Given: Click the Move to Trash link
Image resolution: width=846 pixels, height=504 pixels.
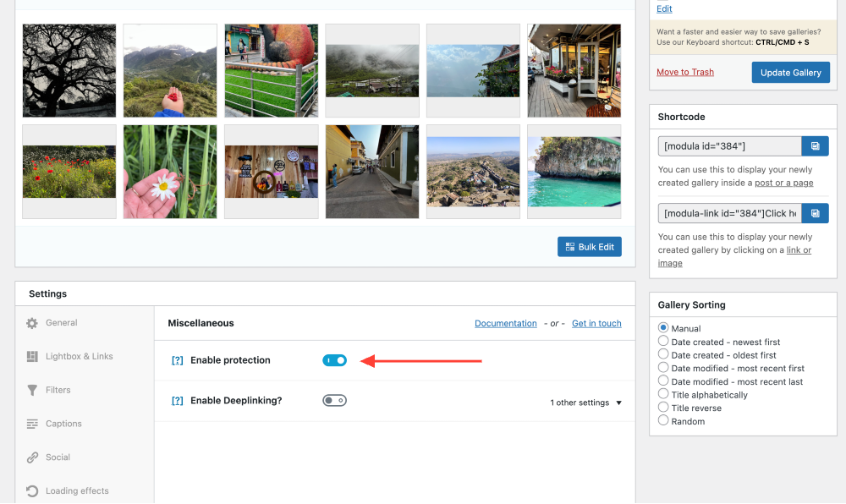Looking at the screenshot, I should [684, 73].
